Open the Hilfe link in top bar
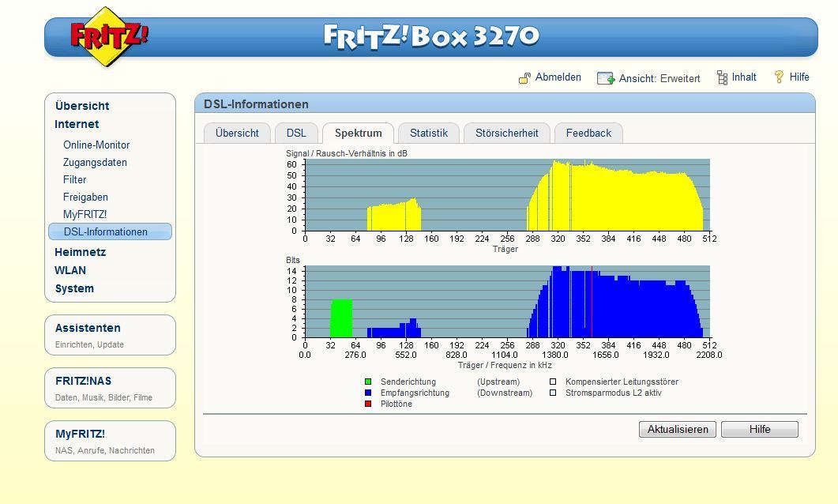This screenshot has width=838, height=504. click(799, 77)
